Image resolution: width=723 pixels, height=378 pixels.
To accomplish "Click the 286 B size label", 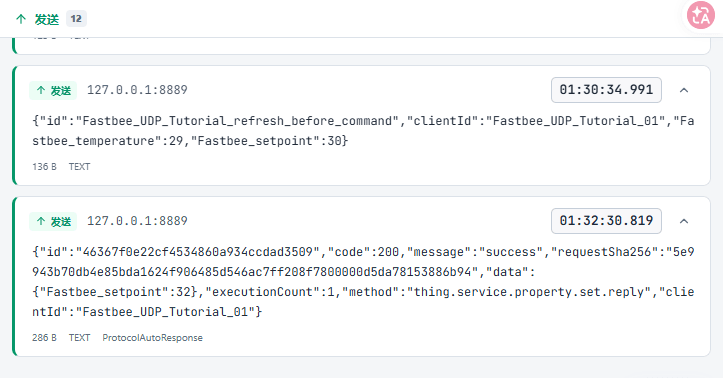I will click(x=44, y=337).
